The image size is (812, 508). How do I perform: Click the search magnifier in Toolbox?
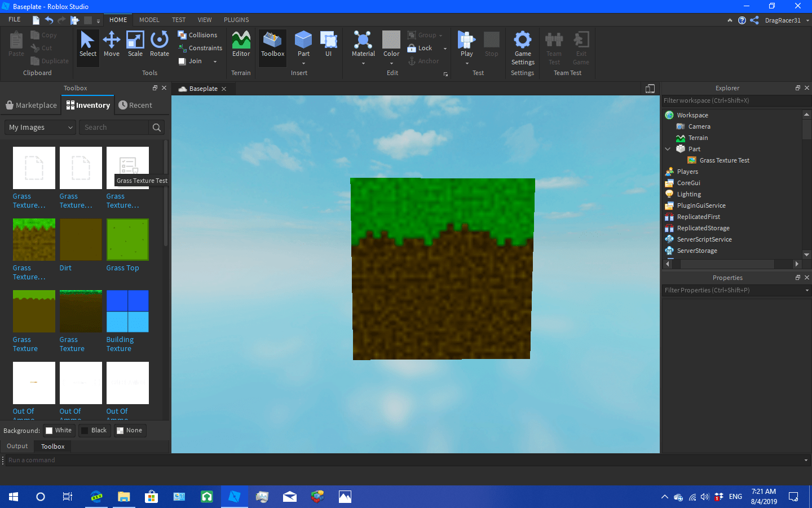157,128
